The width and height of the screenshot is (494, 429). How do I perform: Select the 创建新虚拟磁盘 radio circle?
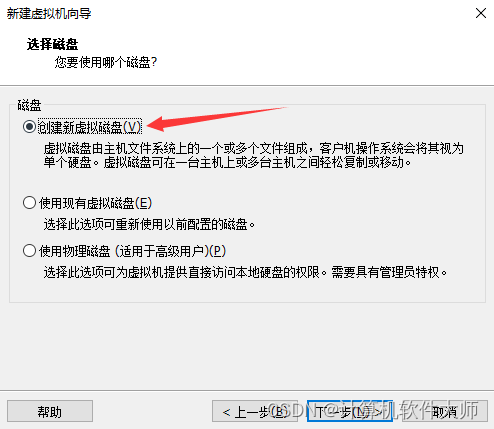click(29, 127)
